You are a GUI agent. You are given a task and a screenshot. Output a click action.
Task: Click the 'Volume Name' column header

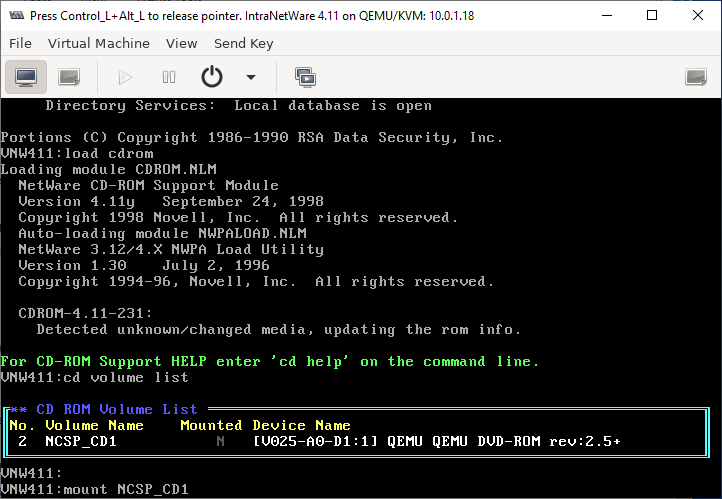point(94,425)
